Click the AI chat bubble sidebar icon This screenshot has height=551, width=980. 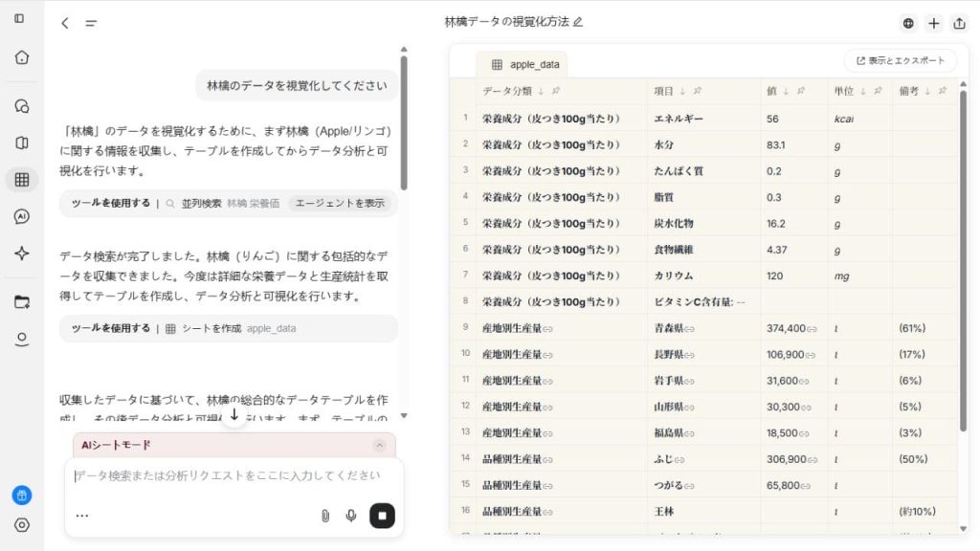point(22,216)
